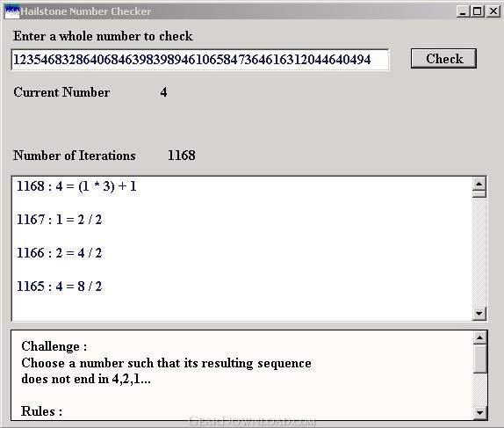
Task: Click the up arrow of the Challenge text scrollbar
Action: coord(480,337)
